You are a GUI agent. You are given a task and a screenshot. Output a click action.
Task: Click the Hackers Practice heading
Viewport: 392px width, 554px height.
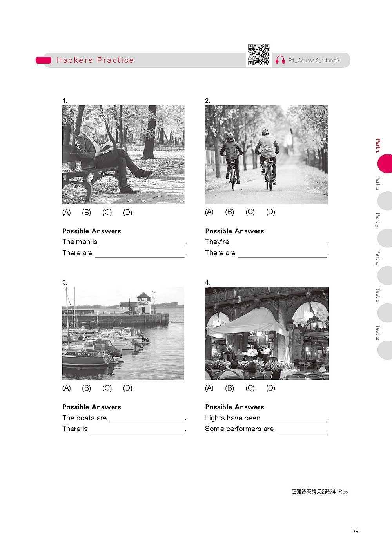(95, 60)
